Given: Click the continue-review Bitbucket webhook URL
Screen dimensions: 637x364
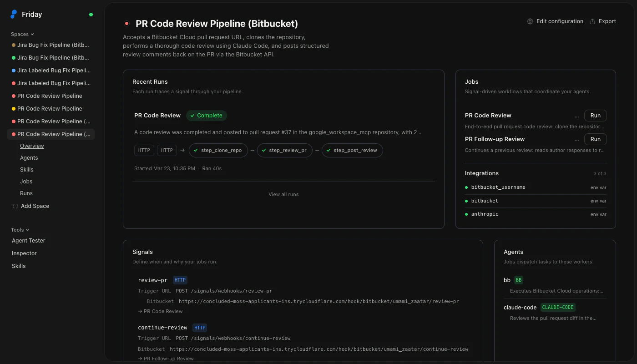Looking at the screenshot, I should pos(319,349).
